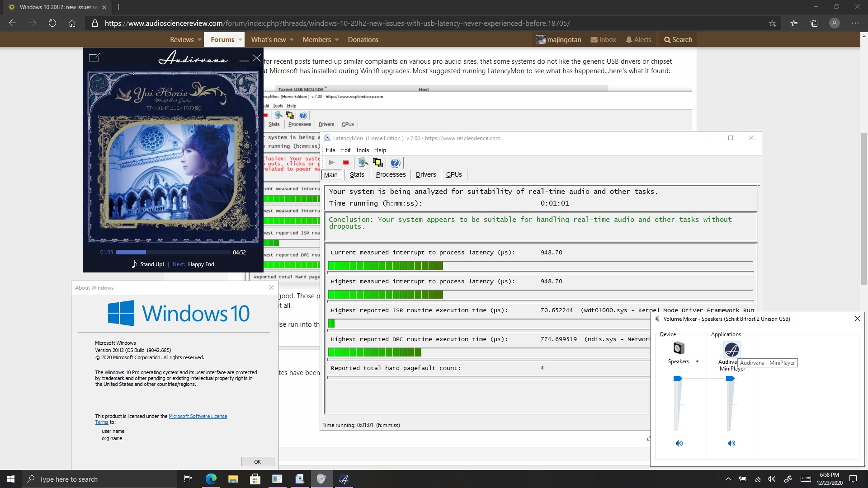Open File Explorer from taskbar

[233, 479]
